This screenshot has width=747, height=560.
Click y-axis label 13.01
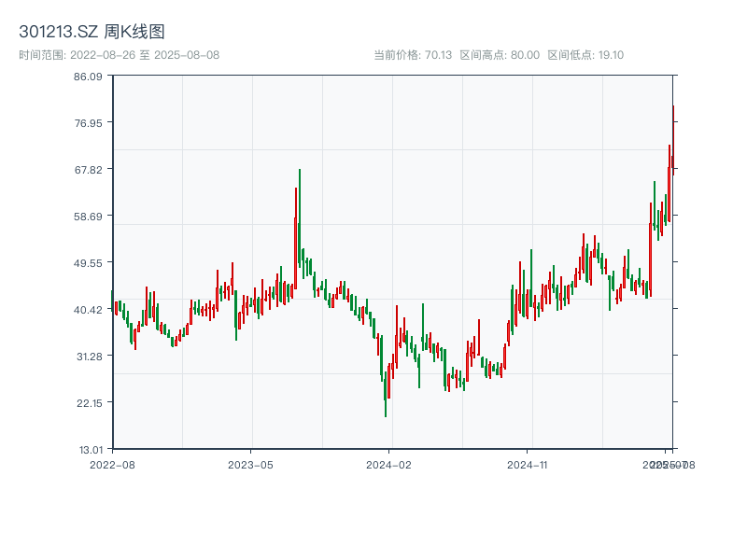tap(91, 450)
